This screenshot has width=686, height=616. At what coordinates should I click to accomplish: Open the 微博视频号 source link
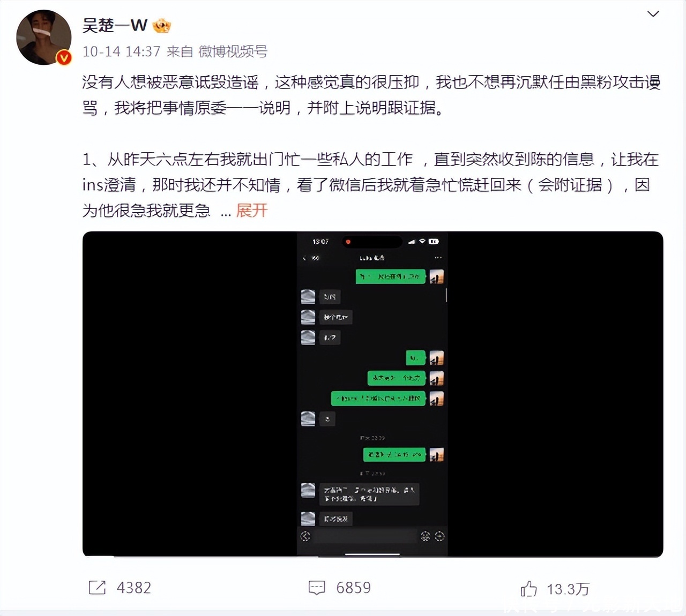[x=233, y=51]
